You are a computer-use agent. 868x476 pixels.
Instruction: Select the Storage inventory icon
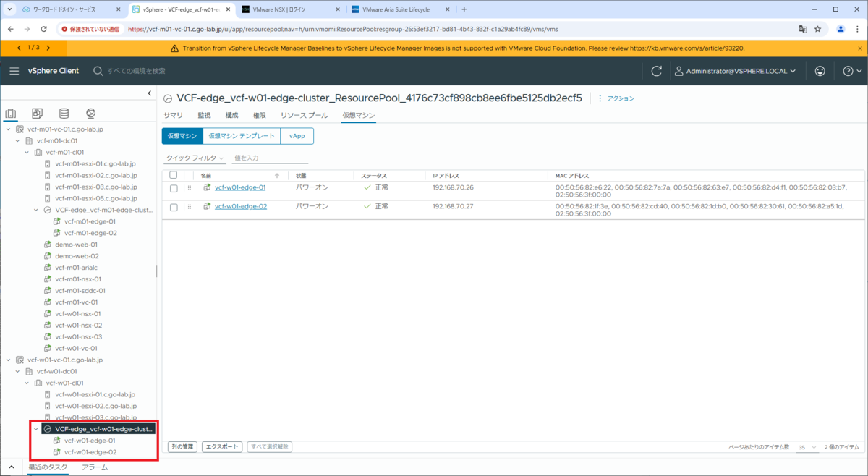64,114
